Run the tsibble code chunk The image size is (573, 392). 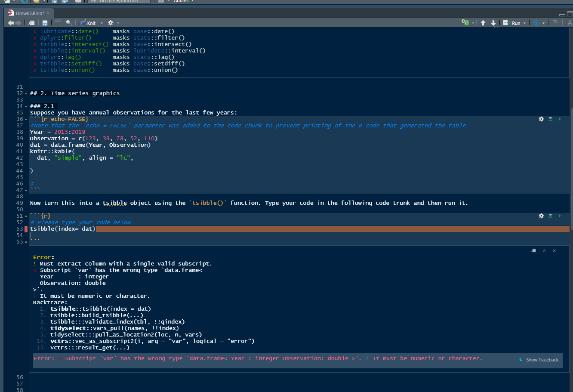tap(559, 216)
